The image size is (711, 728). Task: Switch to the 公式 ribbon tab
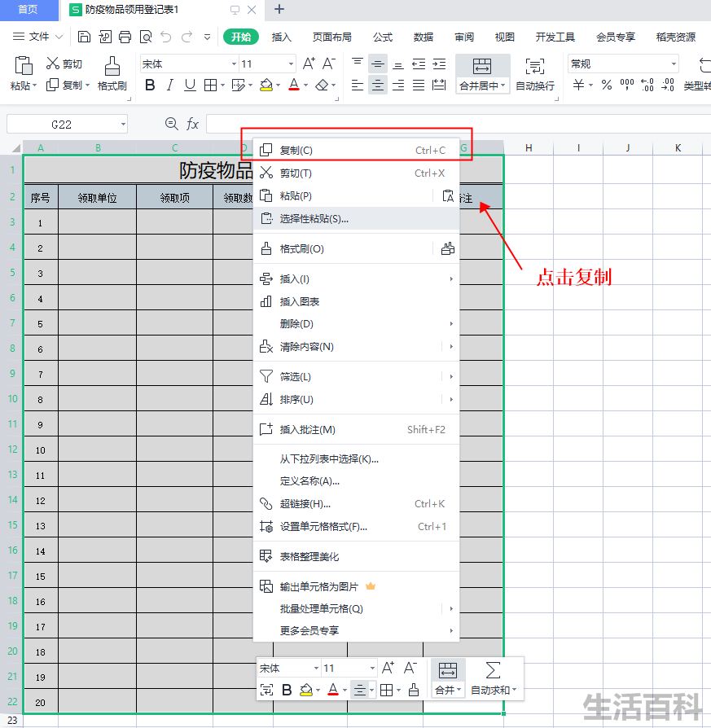coord(383,37)
